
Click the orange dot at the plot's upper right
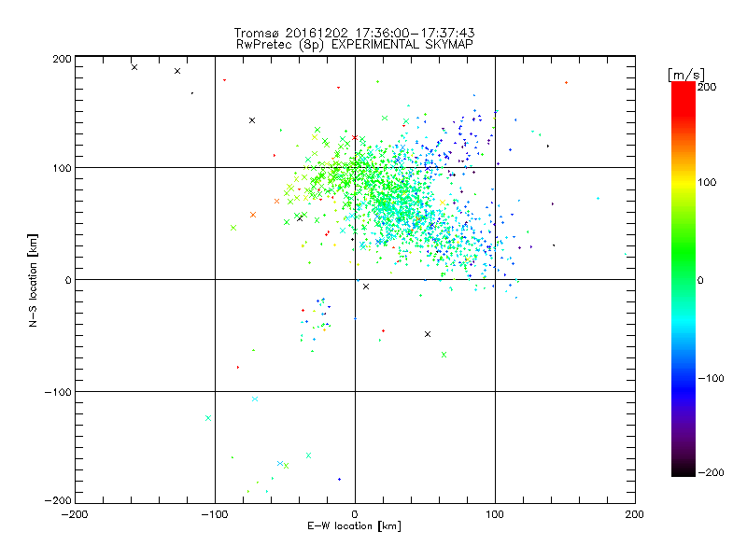(x=566, y=83)
